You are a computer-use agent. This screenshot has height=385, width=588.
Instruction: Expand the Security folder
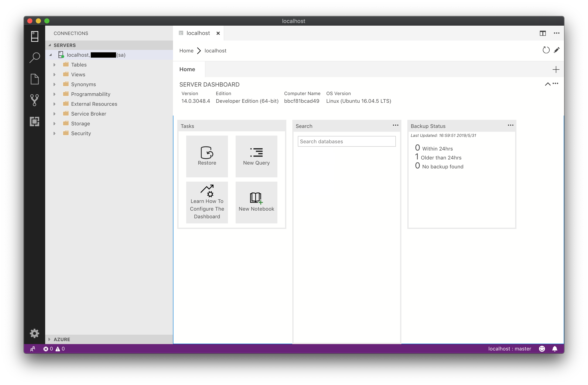click(54, 133)
